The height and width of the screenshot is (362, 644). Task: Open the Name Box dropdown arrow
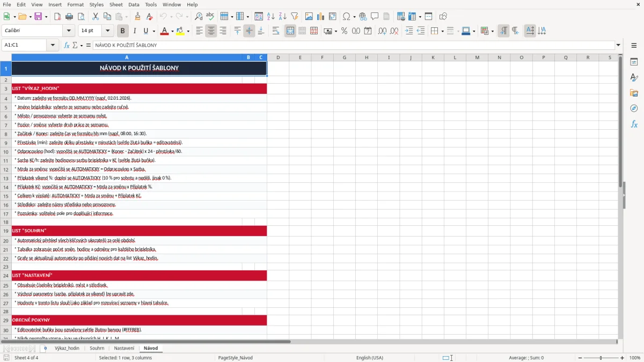53,45
